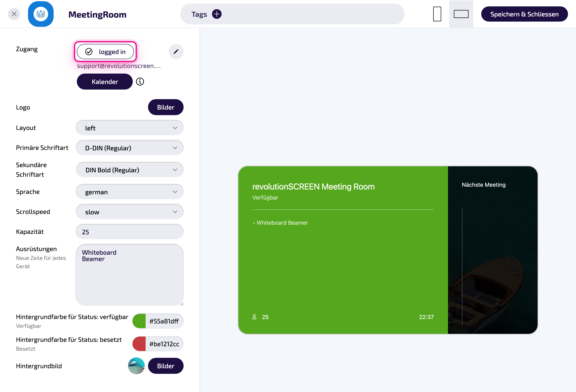
Task: Switch to portrait orientation preview
Action: click(437, 14)
